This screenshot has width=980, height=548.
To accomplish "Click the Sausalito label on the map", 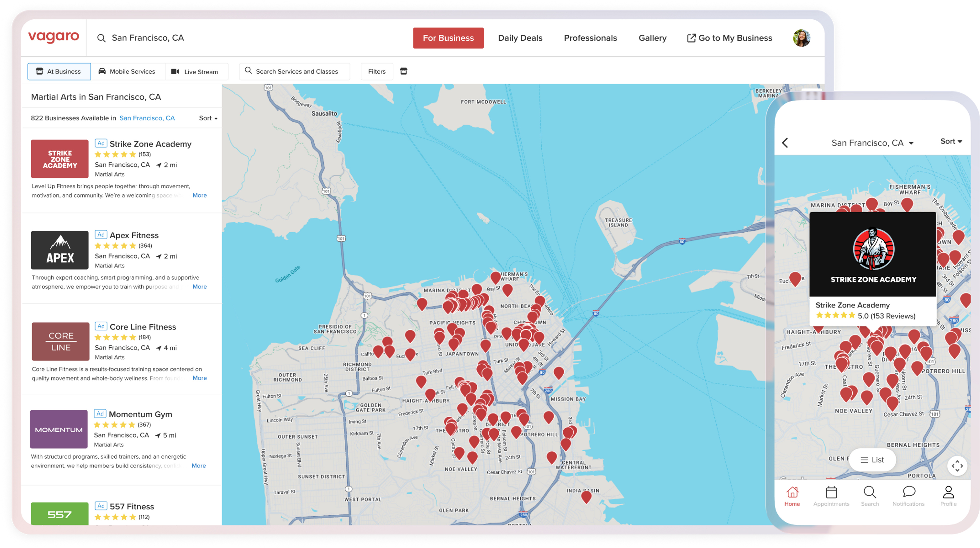I will point(324,113).
